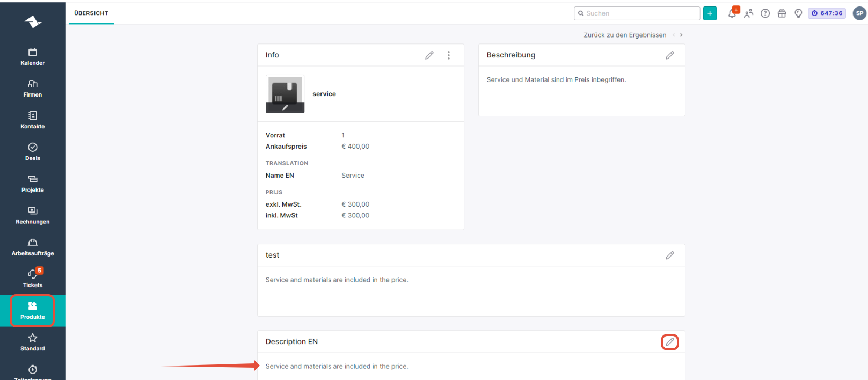Edit the Beschreibung panel

[670, 55]
